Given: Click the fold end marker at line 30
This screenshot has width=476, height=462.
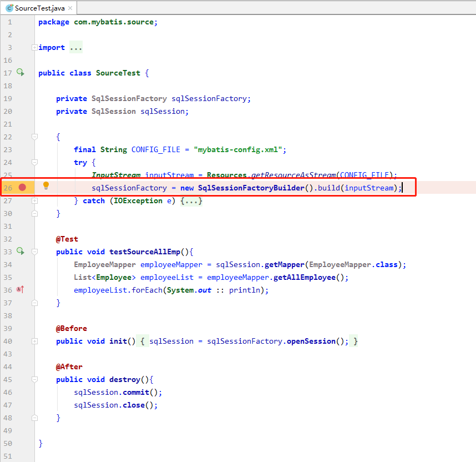Looking at the screenshot, I should tap(34, 213).
